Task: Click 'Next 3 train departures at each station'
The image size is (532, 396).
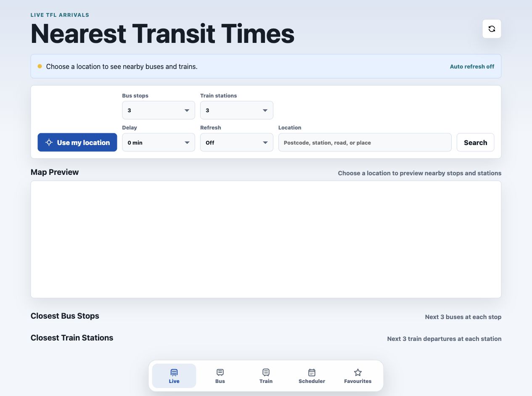Action: pos(444,339)
